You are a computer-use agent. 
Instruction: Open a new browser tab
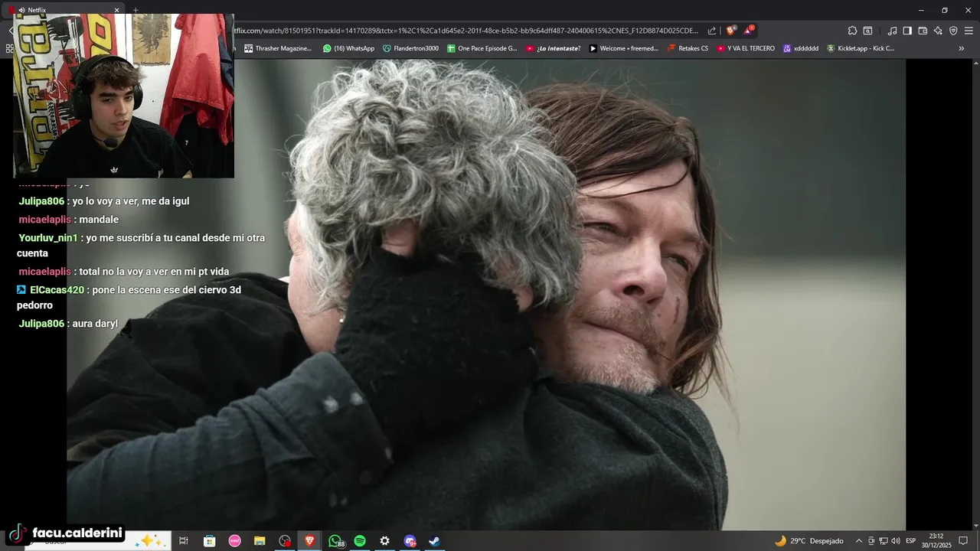pyautogui.click(x=136, y=10)
